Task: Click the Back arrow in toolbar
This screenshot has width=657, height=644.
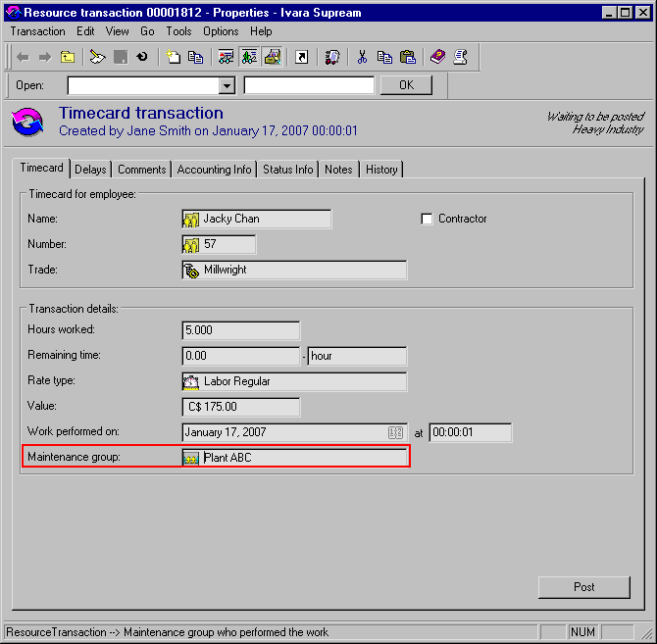Action: 23,57
